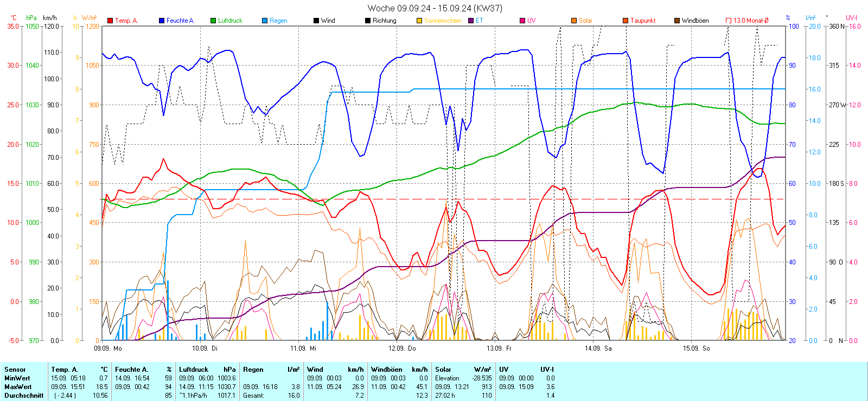Click the orange Solar legend swatch
This screenshot has width=868, height=401.
pyautogui.click(x=574, y=21)
